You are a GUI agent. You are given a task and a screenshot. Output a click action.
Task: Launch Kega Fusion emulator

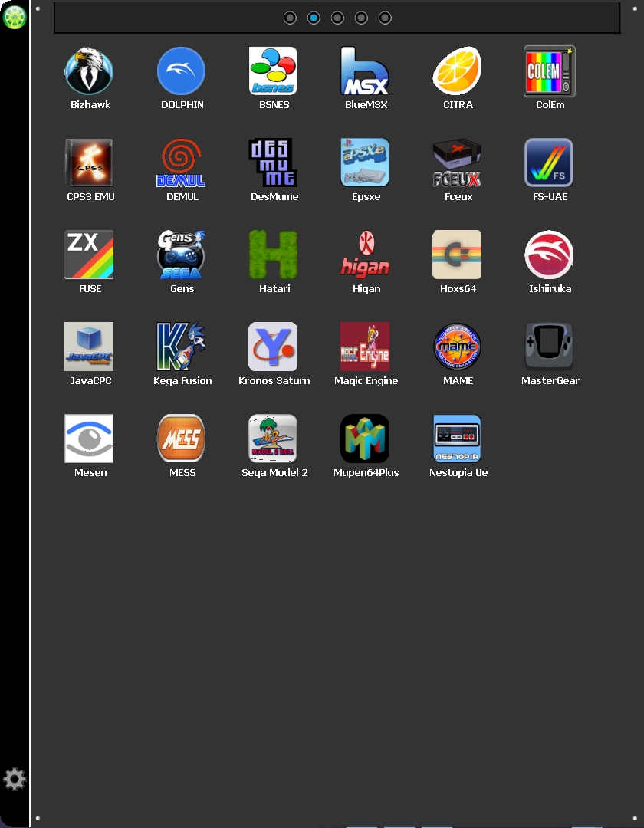182,347
